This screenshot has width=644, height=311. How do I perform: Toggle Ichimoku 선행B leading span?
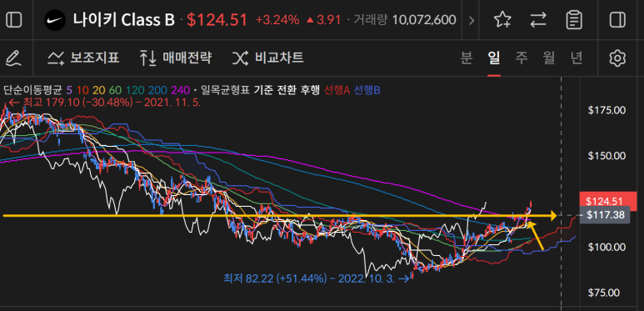click(367, 90)
